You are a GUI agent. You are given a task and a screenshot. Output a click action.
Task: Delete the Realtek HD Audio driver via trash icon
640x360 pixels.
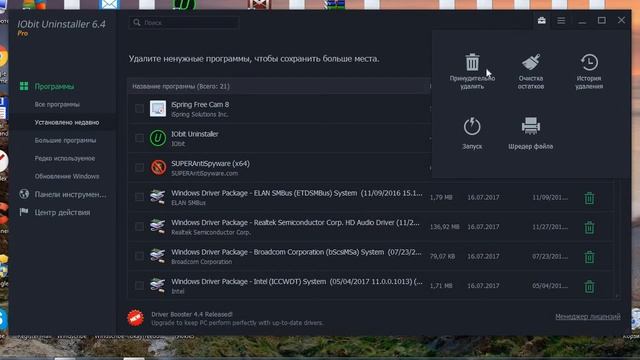tap(589, 227)
